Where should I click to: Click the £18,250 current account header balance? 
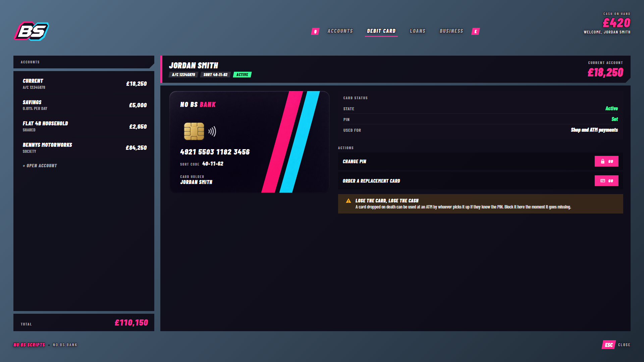click(x=605, y=72)
